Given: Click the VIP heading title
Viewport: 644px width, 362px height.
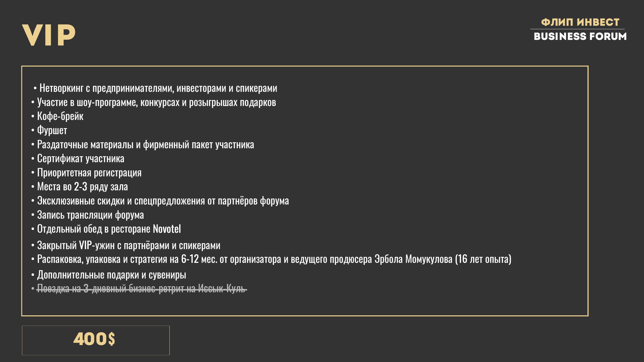Looking at the screenshot, I should pyautogui.click(x=49, y=35).
